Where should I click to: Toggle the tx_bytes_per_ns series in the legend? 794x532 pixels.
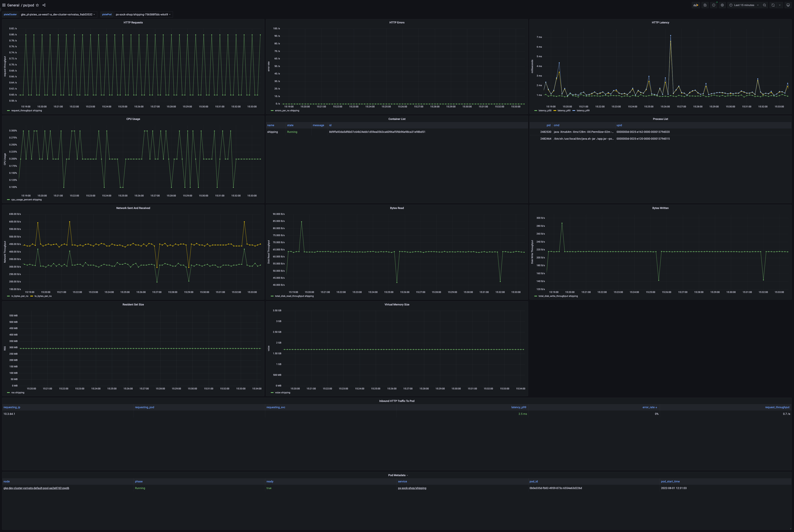tap(43, 296)
